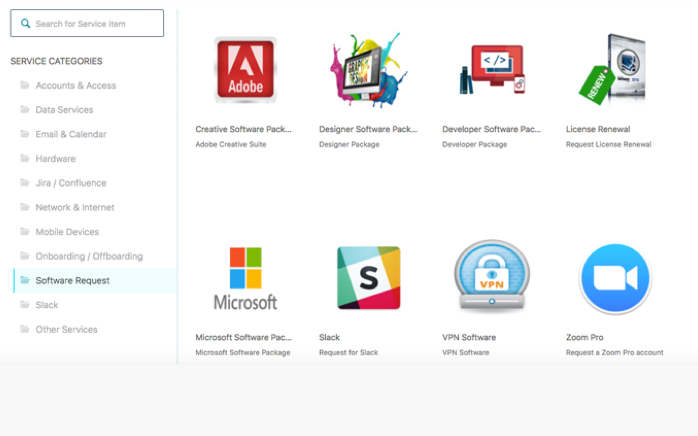Select the Network & Internet category
The height and width of the screenshot is (436, 698).
click(75, 207)
